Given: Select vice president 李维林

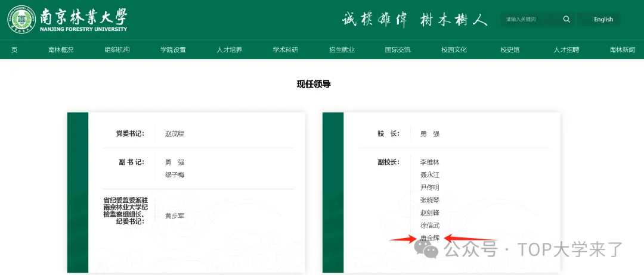Looking at the screenshot, I should (429, 162).
